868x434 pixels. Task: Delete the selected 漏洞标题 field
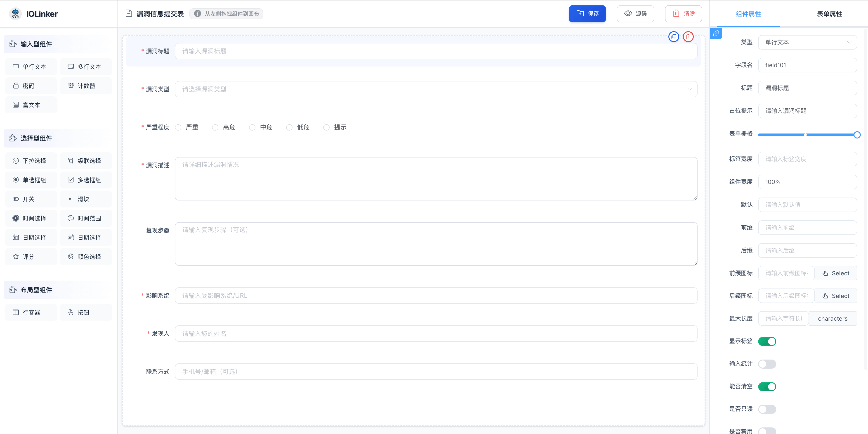pos(688,36)
